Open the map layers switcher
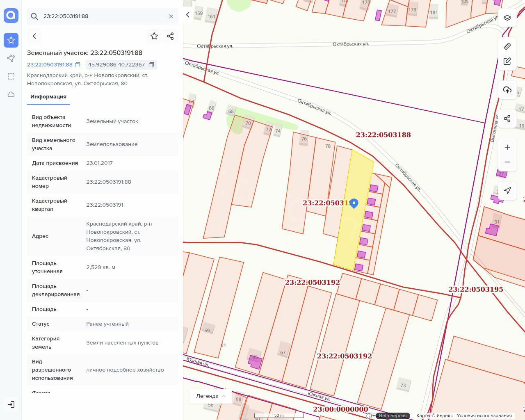The height and width of the screenshot is (420, 525). click(507, 18)
